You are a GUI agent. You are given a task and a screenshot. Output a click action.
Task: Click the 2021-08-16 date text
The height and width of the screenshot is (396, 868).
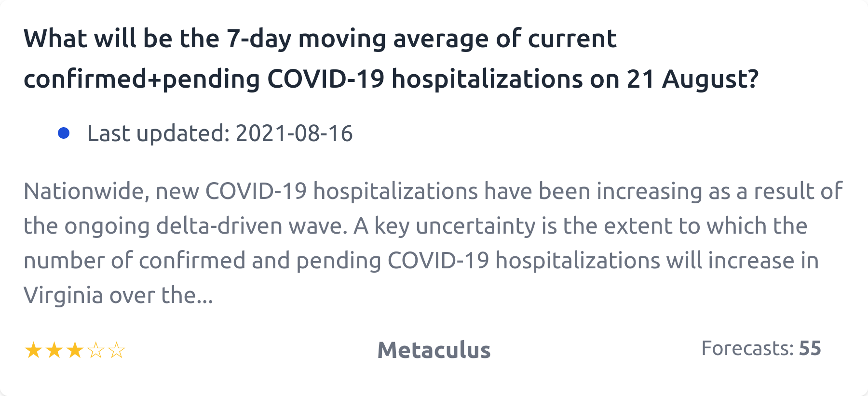(294, 133)
